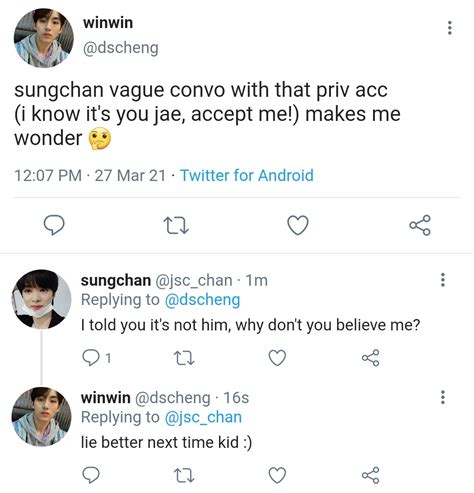Share 'lie better next time kid' tweet
Viewport: 474px width, 493px height.
coord(371,475)
